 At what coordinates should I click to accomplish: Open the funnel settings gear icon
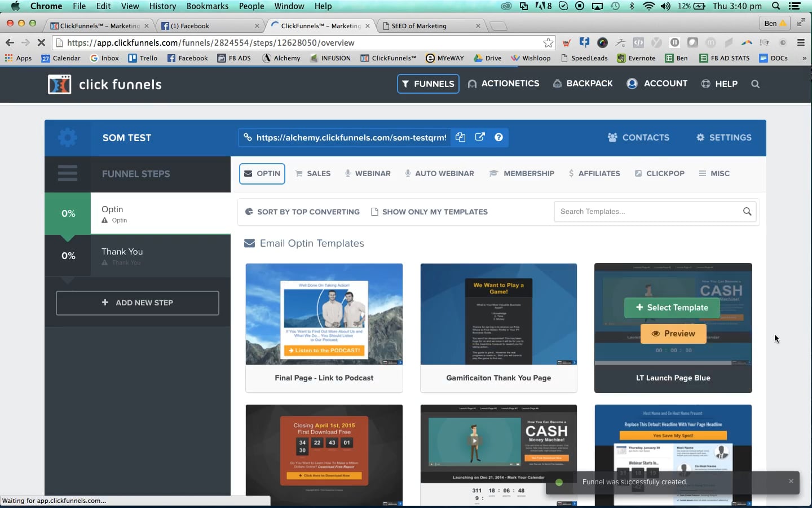pyautogui.click(x=67, y=138)
